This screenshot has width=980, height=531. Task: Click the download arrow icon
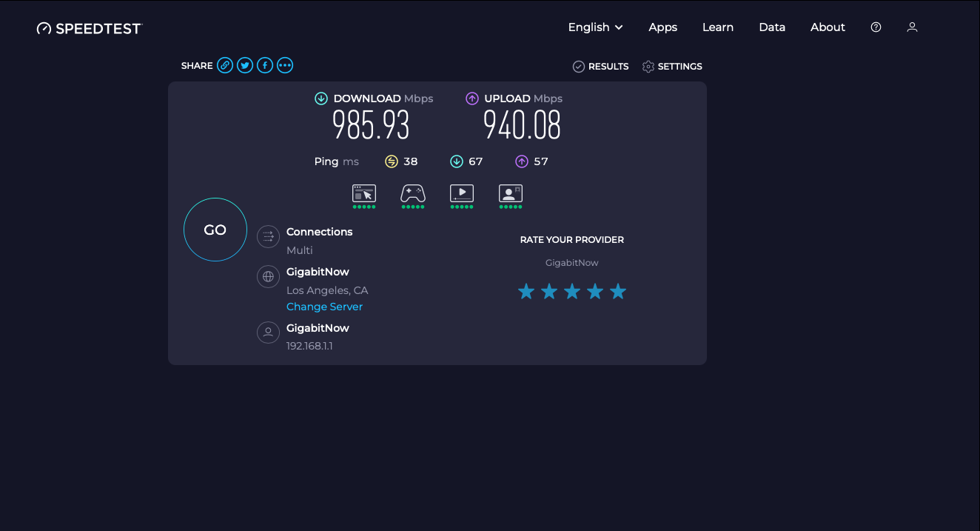coord(321,98)
